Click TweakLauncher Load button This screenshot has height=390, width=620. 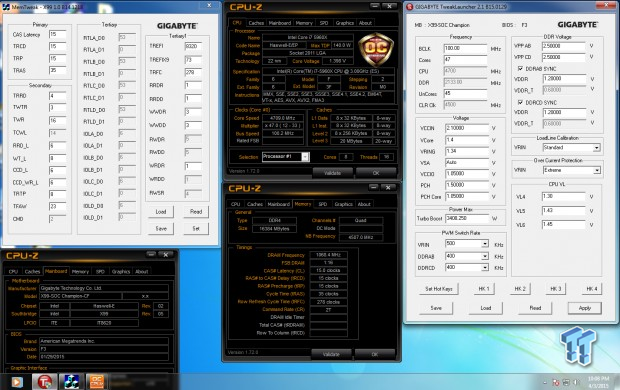coord(486,308)
